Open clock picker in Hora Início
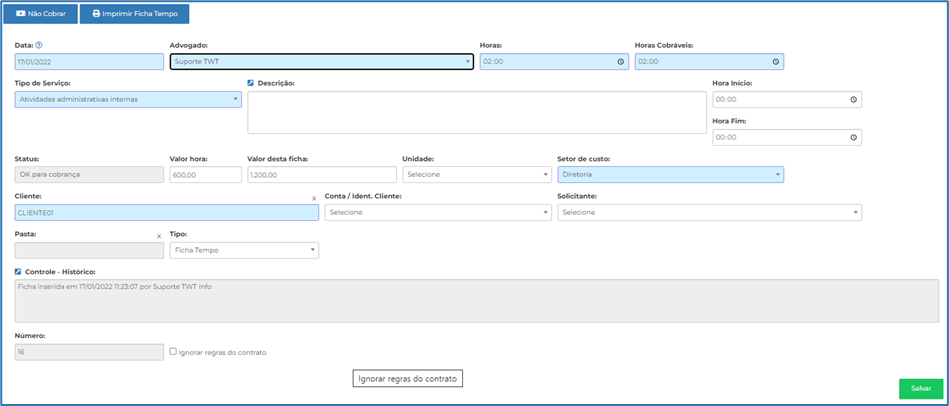The image size is (949, 406). click(853, 99)
